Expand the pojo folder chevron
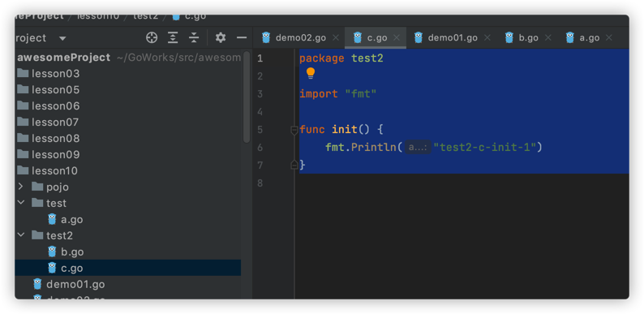 pyautogui.click(x=20, y=187)
